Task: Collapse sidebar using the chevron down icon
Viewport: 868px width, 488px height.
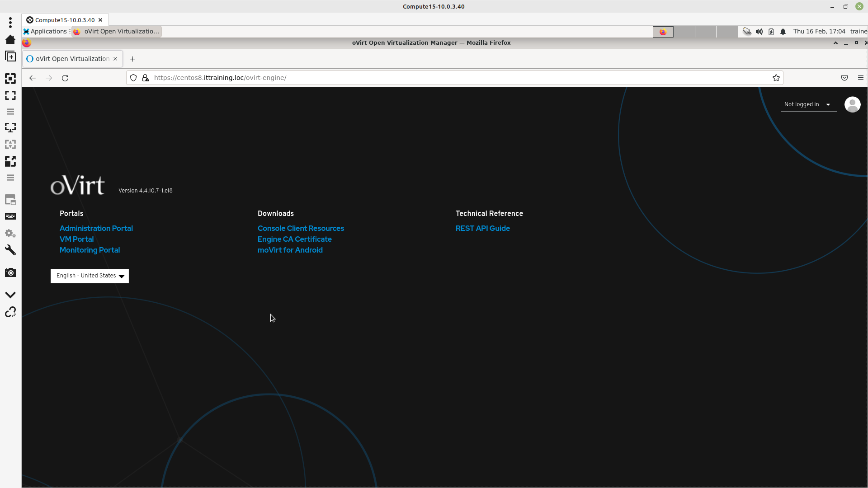Action: (x=10, y=295)
